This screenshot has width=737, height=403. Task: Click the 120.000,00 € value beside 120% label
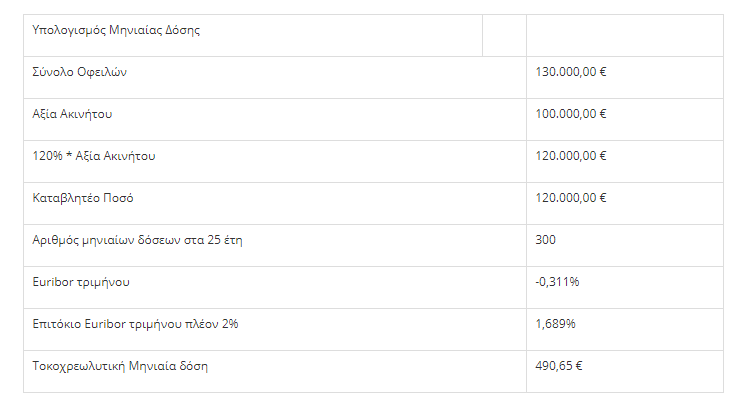click(x=571, y=156)
